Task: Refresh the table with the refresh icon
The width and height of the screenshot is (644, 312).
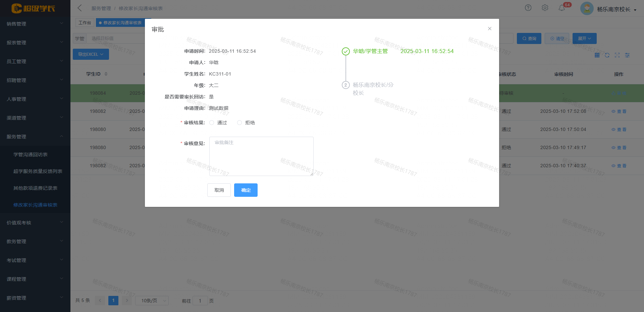Action: pos(607,55)
